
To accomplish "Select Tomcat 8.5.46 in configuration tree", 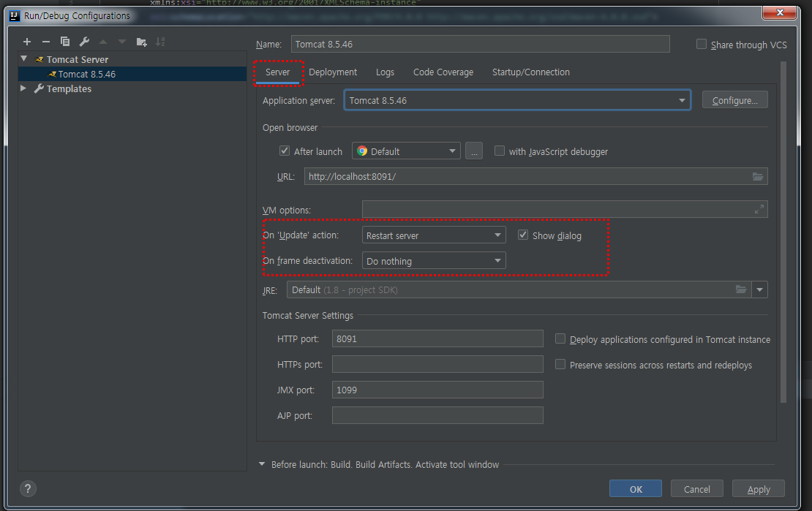I will pos(132,74).
